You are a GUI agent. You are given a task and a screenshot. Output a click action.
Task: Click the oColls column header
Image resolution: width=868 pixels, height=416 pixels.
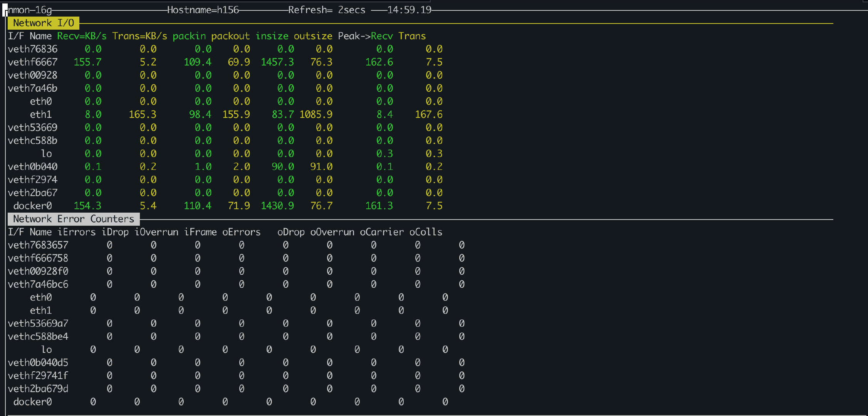point(426,232)
